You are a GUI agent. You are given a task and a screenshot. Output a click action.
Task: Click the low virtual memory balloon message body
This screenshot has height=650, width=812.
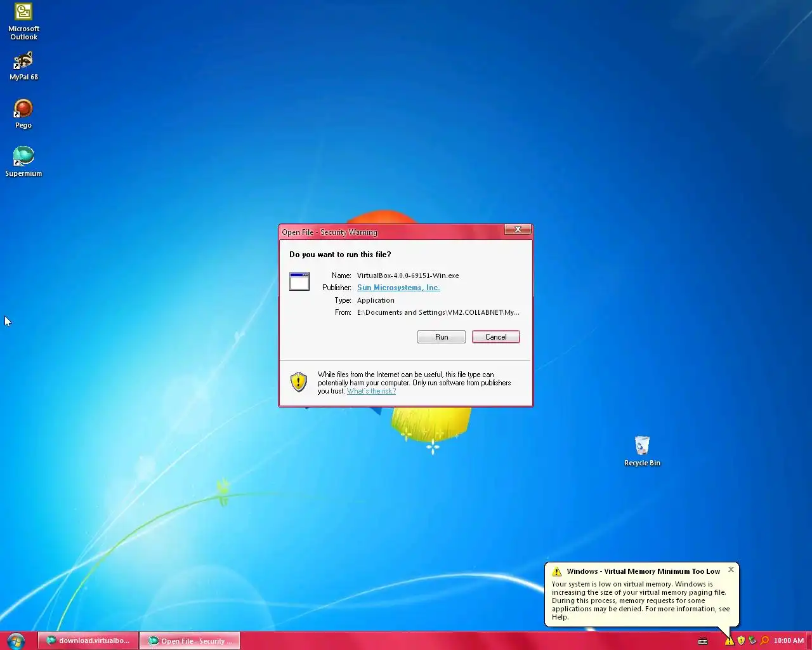coord(641,600)
